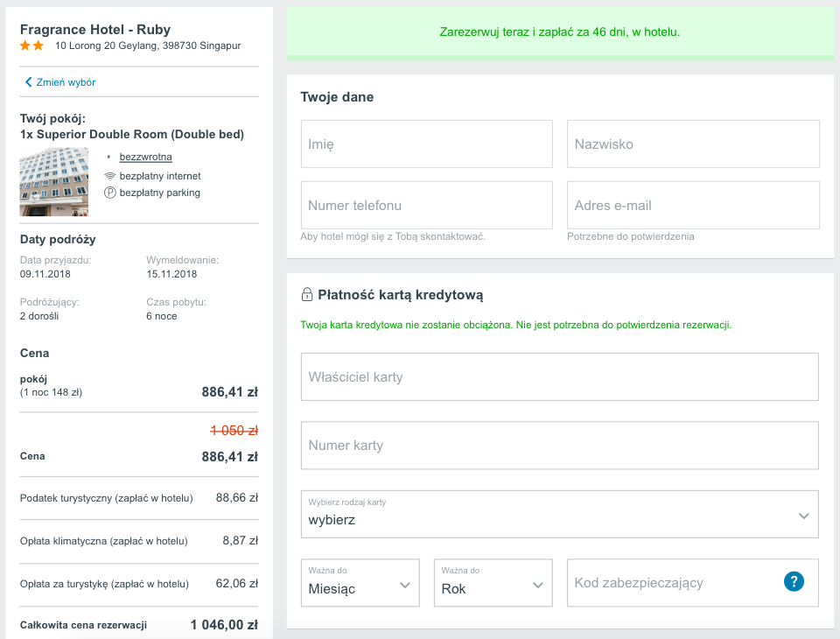Click the hotel star rating icons
The width and height of the screenshot is (840, 639).
(x=32, y=46)
